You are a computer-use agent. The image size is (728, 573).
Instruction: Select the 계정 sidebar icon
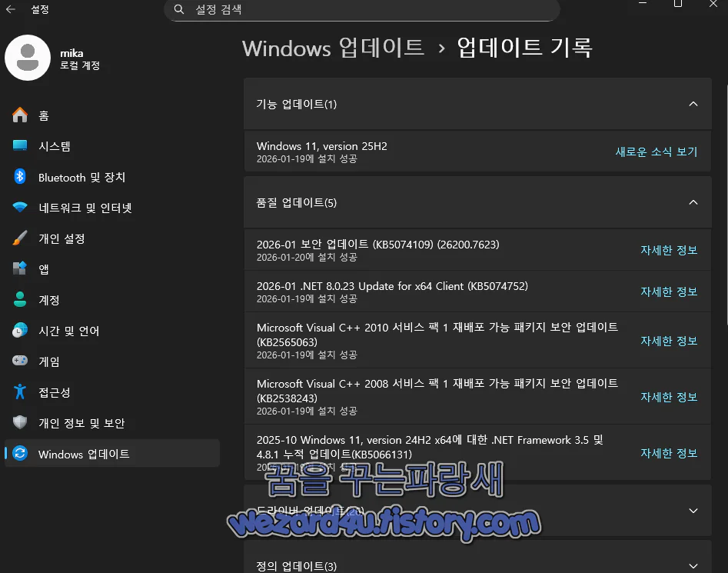pyautogui.click(x=20, y=300)
